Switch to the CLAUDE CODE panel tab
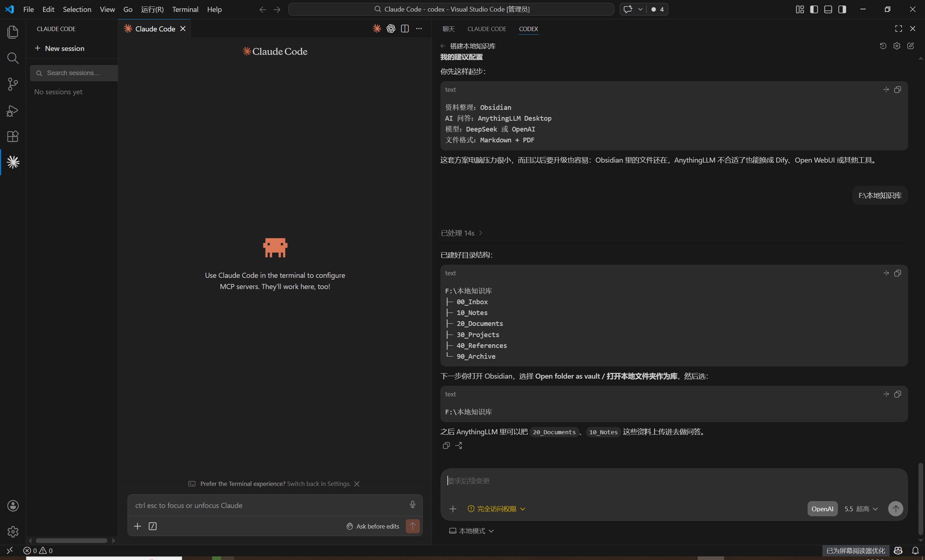The width and height of the screenshot is (925, 560). (x=486, y=29)
